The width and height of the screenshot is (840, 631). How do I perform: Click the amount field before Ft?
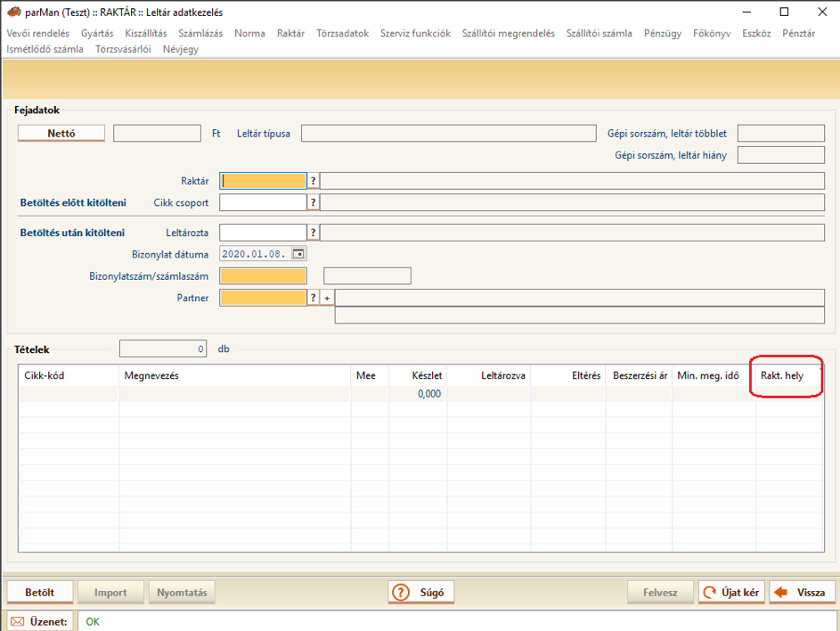click(x=157, y=133)
